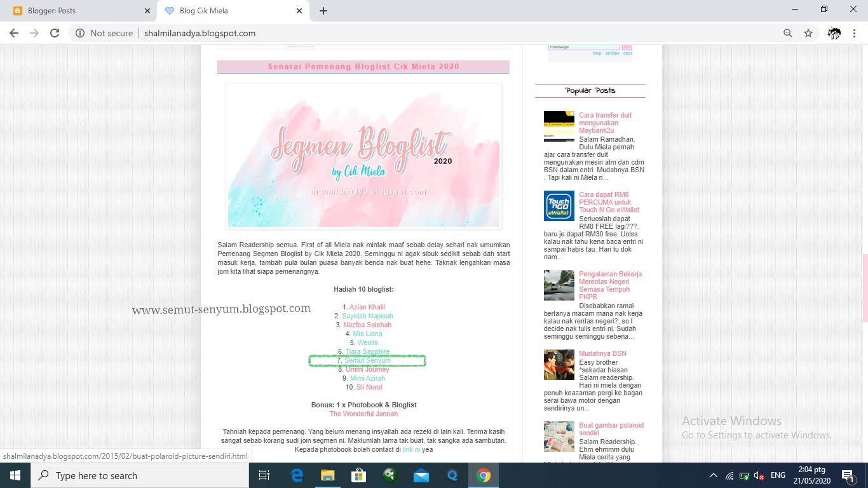
Task: Follow the Mia Liana link
Action: pyautogui.click(x=367, y=334)
